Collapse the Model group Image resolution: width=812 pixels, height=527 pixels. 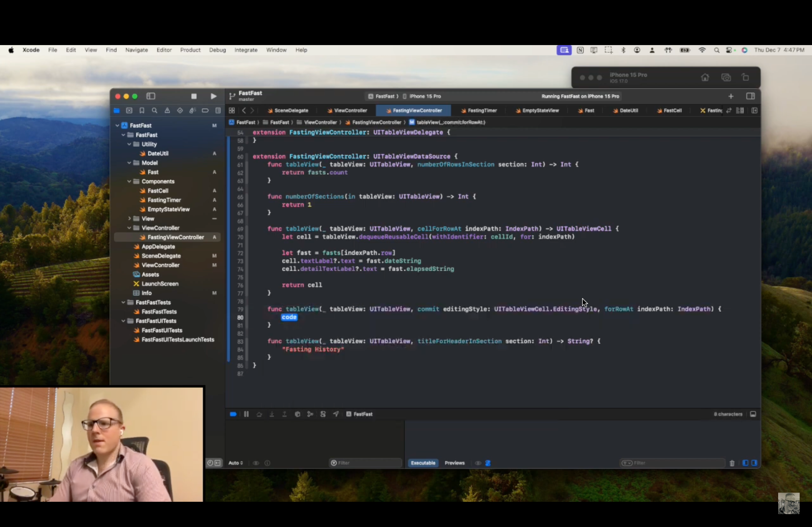click(129, 163)
